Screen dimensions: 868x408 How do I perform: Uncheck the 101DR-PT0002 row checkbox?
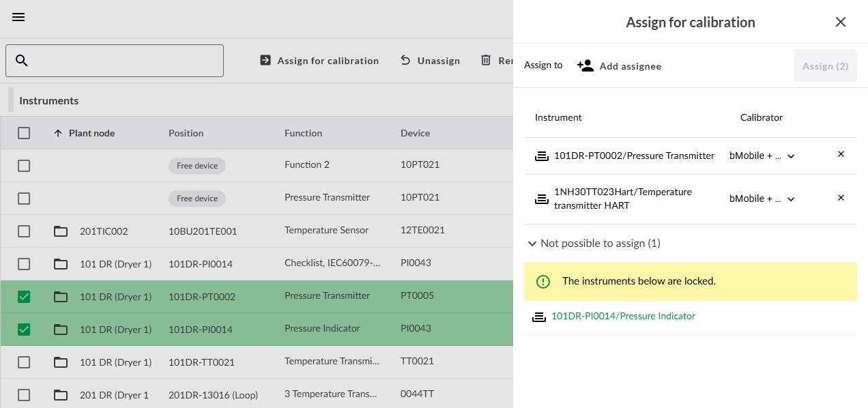[24, 297]
